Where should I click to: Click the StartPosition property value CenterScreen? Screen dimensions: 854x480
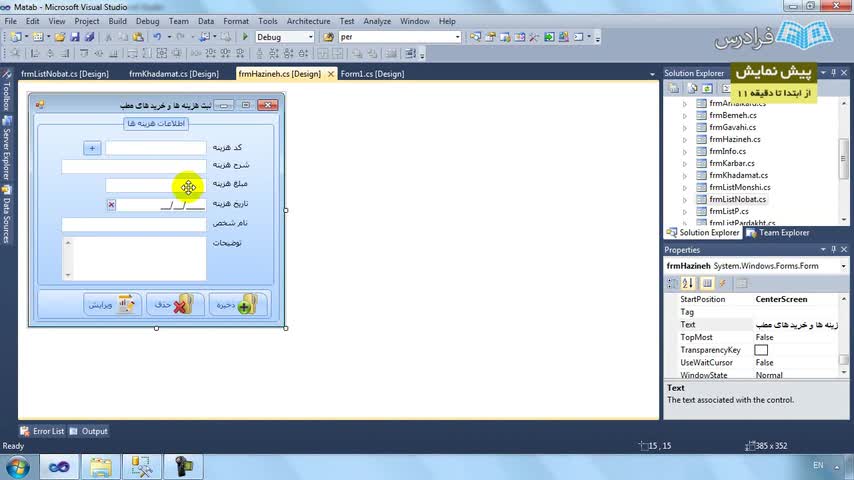pyautogui.click(x=781, y=299)
